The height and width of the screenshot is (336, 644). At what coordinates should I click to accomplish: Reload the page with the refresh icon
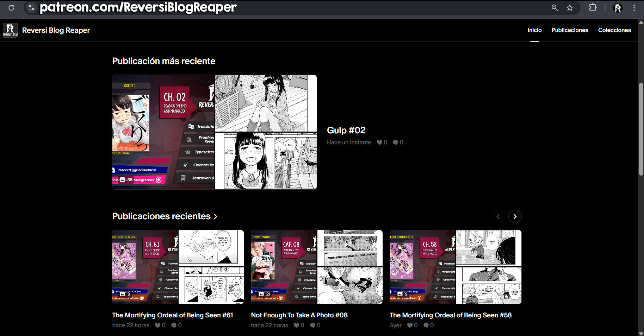(x=11, y=8)
